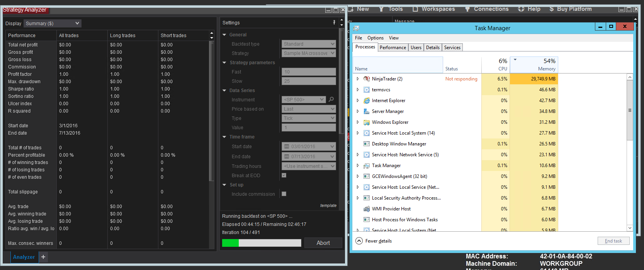Click the Task Manager title bar icon
This screenshot has width=644, height=270.
356,28
